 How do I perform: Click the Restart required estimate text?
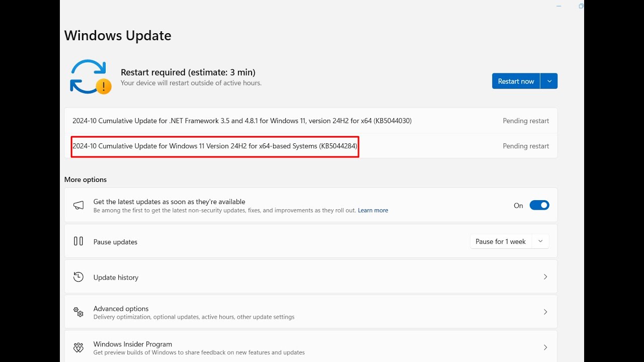click(188, 72)
